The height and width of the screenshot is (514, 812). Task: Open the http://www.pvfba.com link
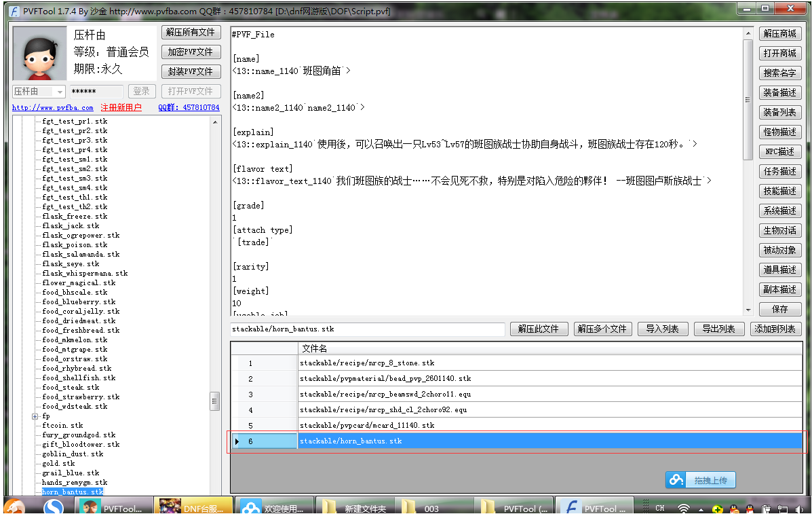coord(53,107)
